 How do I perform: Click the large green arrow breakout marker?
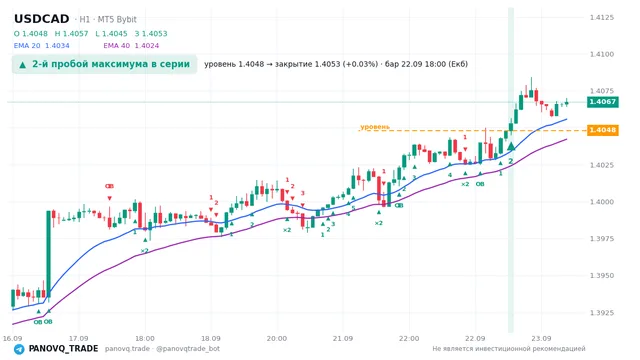pos(511,146)
